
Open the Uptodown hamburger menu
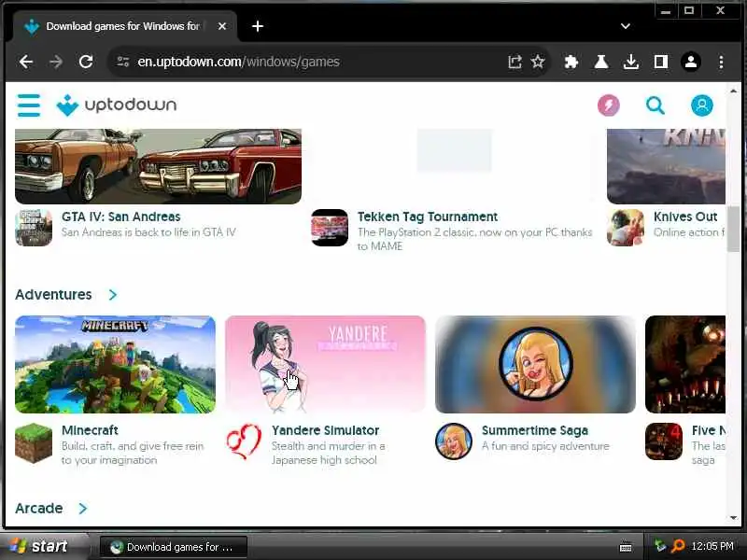tap(29, 105)
